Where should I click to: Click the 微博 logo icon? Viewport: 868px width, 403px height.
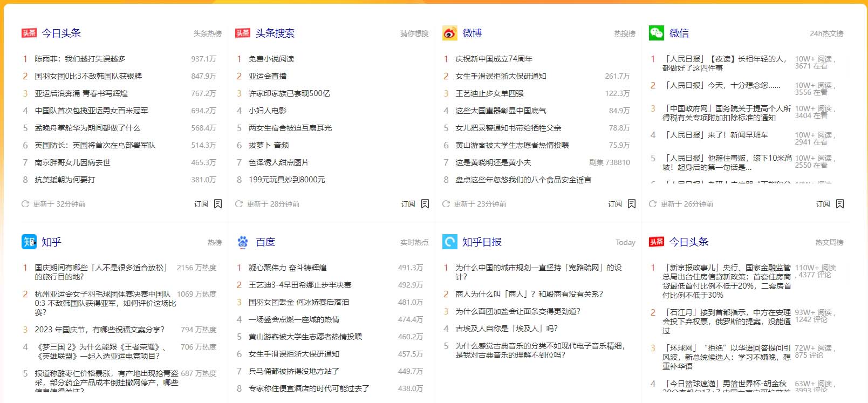point(450,33)
